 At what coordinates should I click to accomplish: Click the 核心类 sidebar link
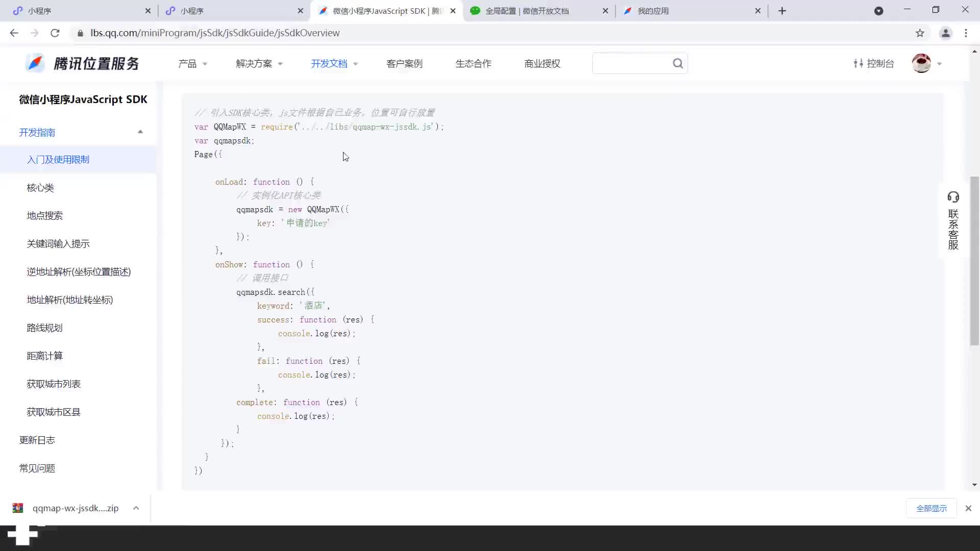40,187
